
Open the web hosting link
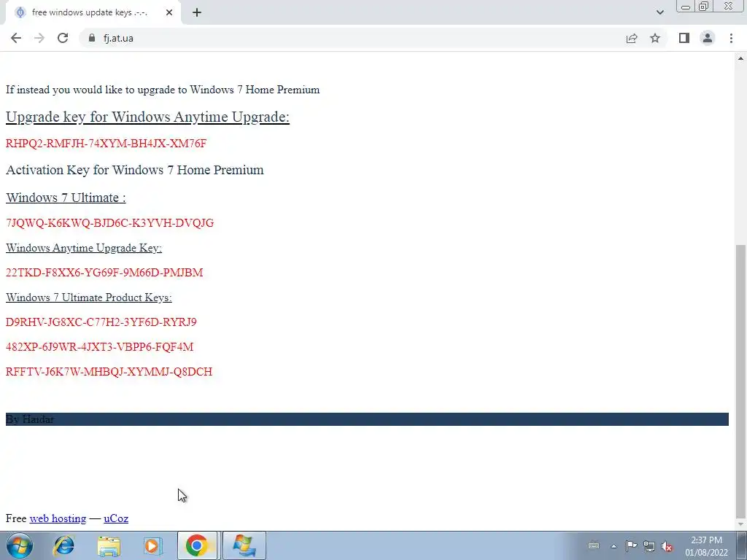click(58, 518)
